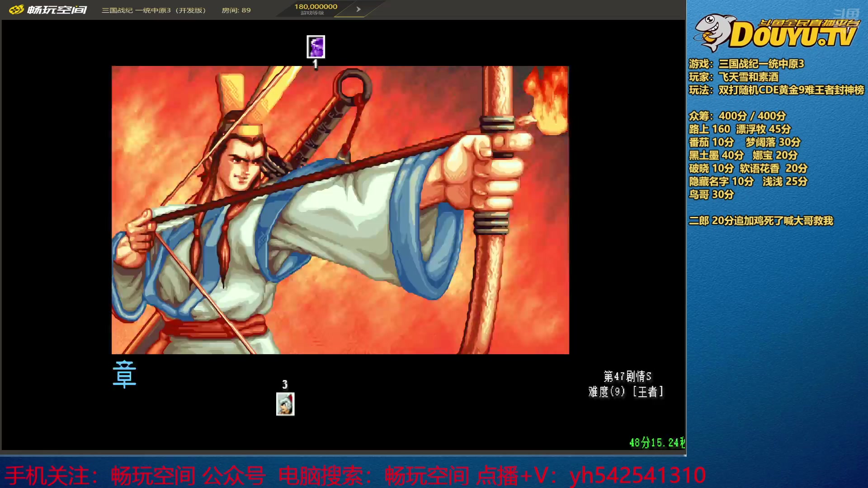Click the contributor entry 路上 160
Viewport: 868px width, 488px height.
(x=709, y=129)
